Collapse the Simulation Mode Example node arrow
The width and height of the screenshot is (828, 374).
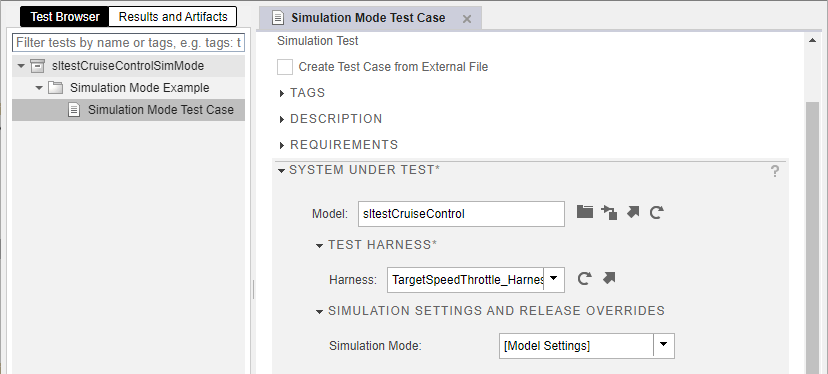pyautogui.click(x=39, y=88)
